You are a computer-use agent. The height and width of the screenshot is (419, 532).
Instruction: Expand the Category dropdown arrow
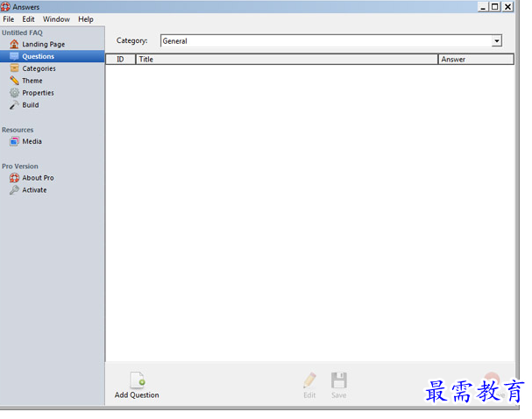(x=497, y=41)
